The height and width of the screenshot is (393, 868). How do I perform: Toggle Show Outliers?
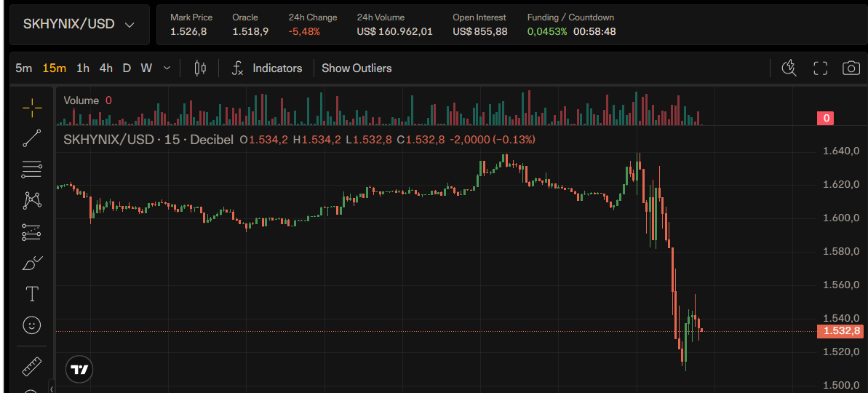357,68
